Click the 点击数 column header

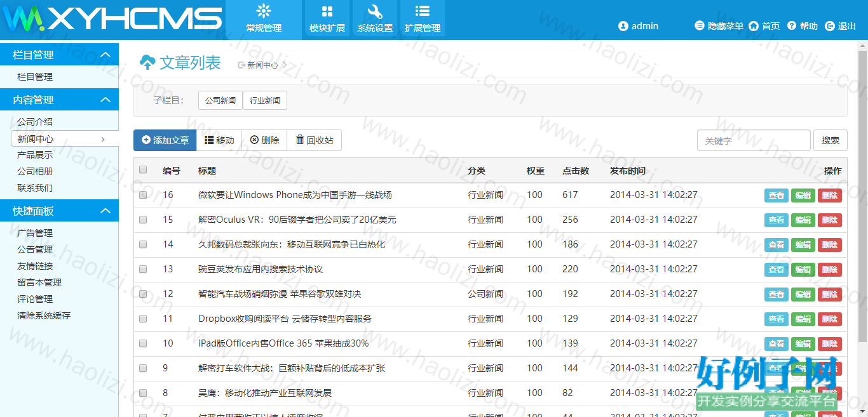(576, 171)
